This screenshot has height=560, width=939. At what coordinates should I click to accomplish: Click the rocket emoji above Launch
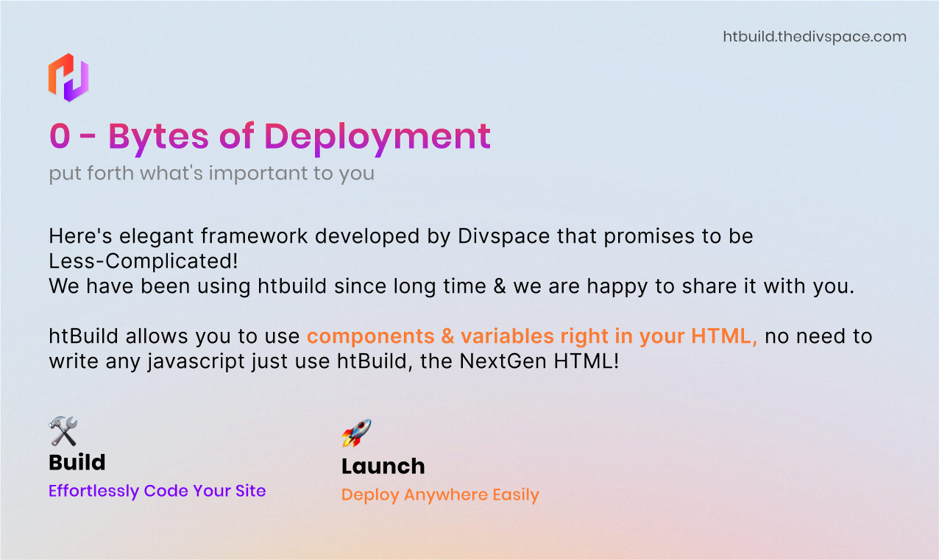(358, 433)
